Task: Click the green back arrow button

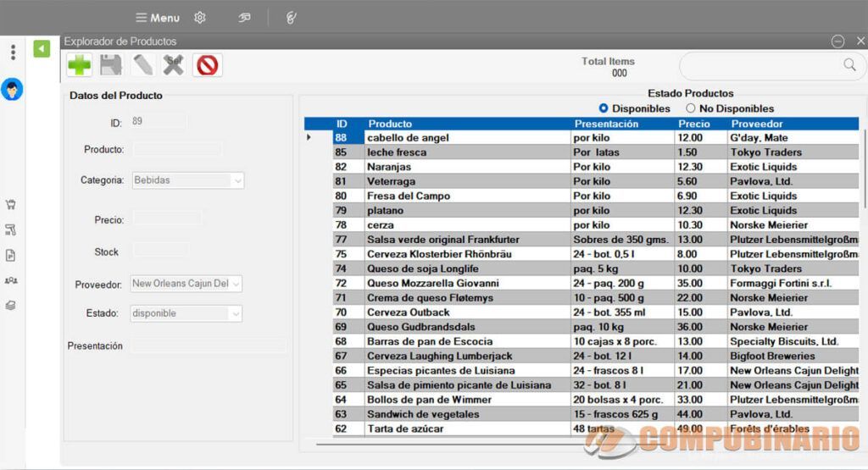Action: click(42, 48)
